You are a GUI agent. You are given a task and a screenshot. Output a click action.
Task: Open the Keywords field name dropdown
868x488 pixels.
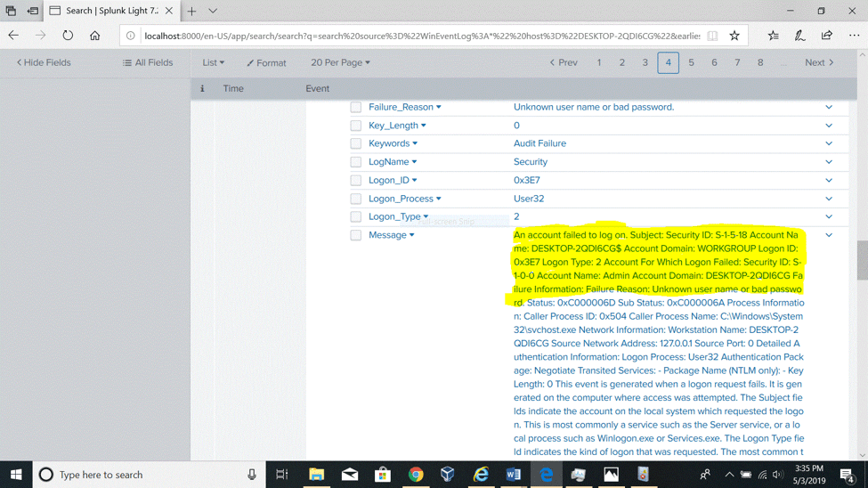click(x=393, y=143)
